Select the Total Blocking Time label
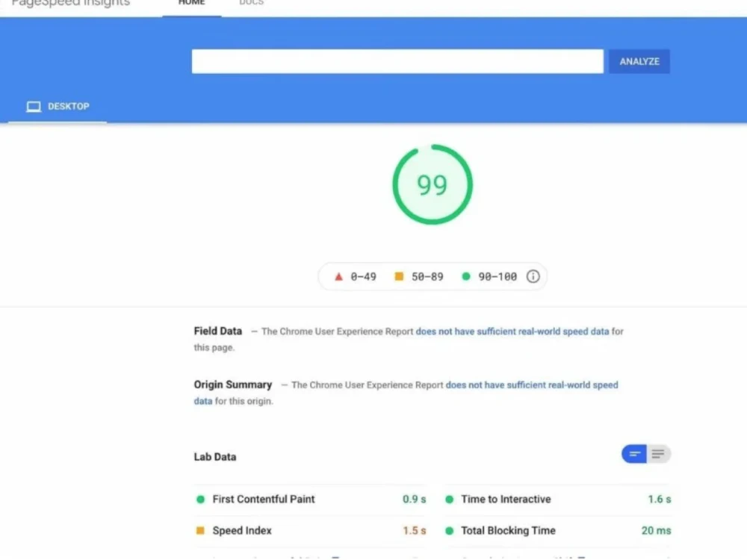The height and width of the screenshot is (560, 747). pyautogui.click(x=508, y=530)
